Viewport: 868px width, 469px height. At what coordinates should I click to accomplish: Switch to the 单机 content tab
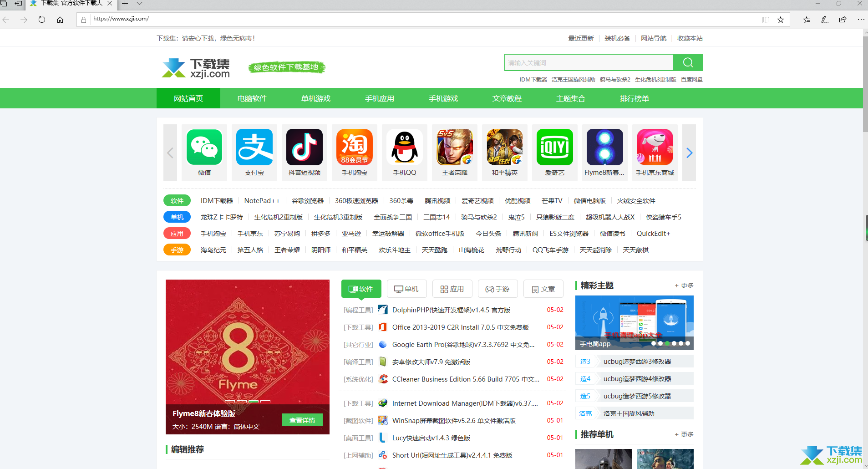407,289
